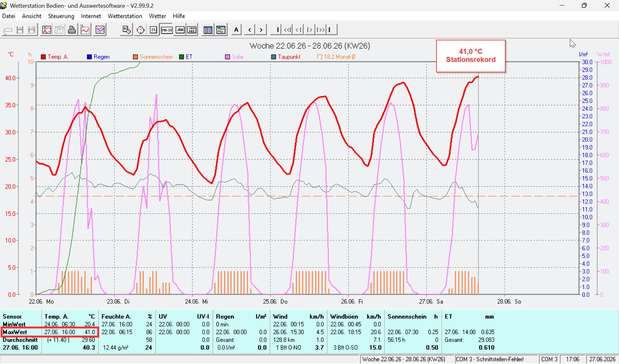Open the Datei menu
This screenshot has width=619, height=364.
9,16
